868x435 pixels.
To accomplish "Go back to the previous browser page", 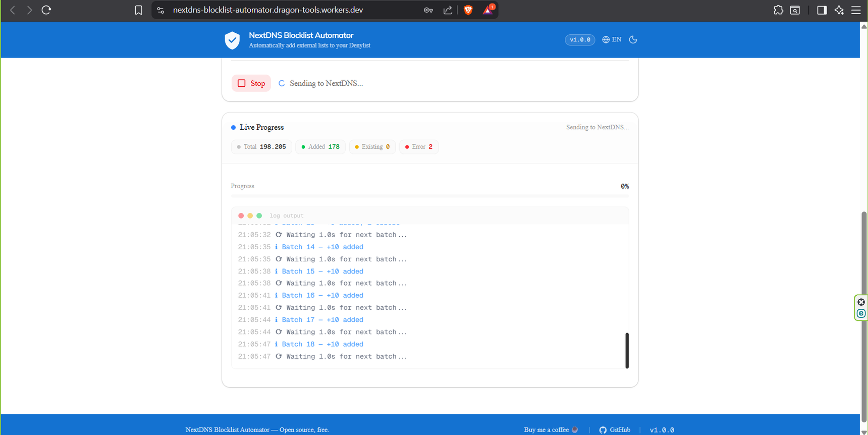I will tap(13, 10).
